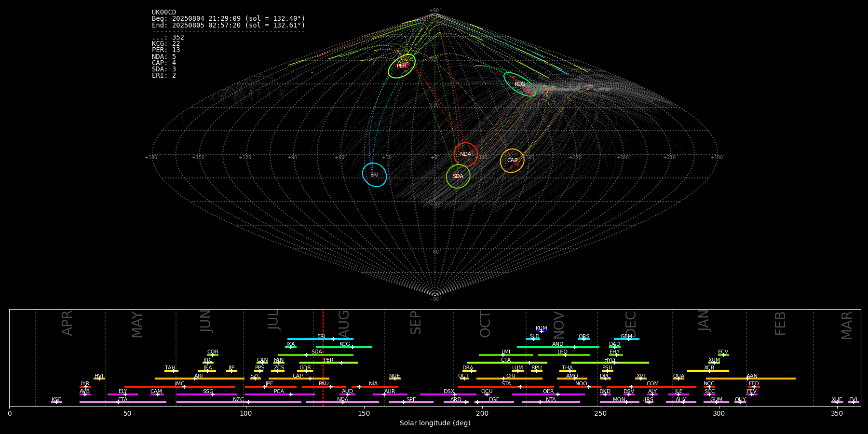This screenshot has width=868, height=434.
Task: Click the AUR purple bar in timeline
Action: click(390, 394)
